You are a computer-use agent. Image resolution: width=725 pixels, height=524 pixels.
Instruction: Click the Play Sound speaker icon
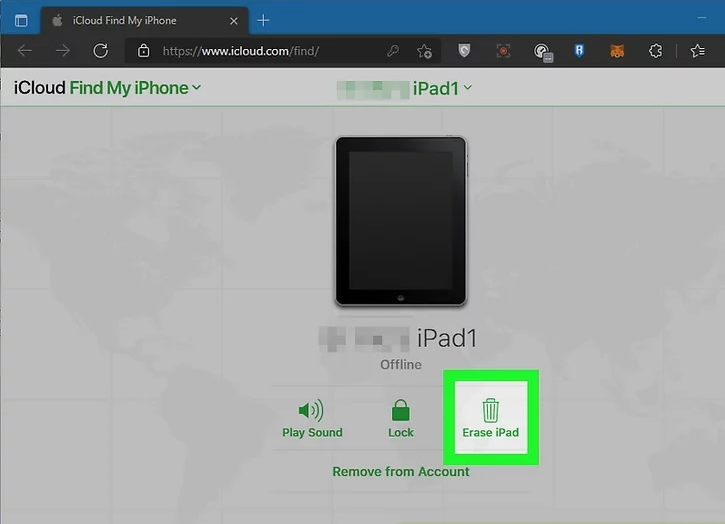pyautogui.click(x=311, y=410)
